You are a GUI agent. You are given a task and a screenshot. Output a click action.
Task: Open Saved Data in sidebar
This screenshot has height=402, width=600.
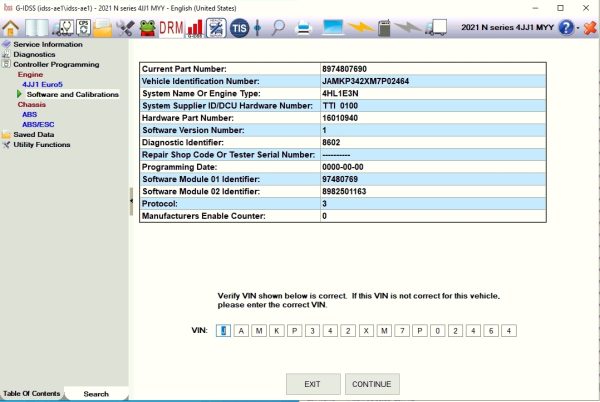[34, 134]
